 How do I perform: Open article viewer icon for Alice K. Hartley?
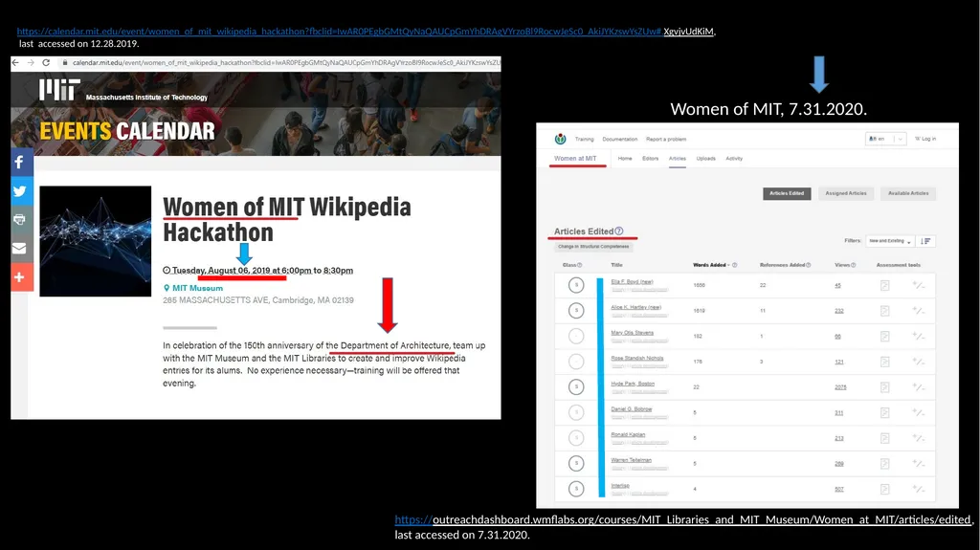coord(884,311)
